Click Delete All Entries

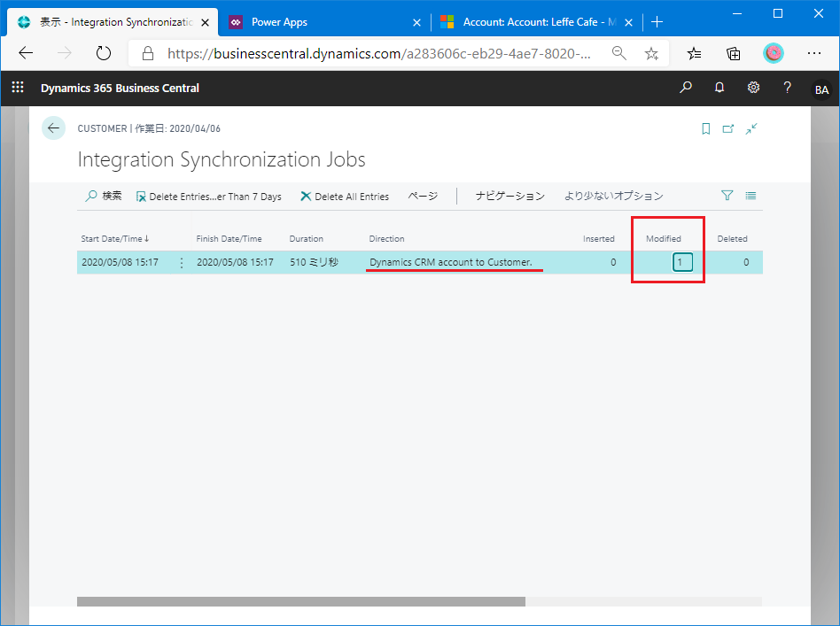tap(345, 197)
